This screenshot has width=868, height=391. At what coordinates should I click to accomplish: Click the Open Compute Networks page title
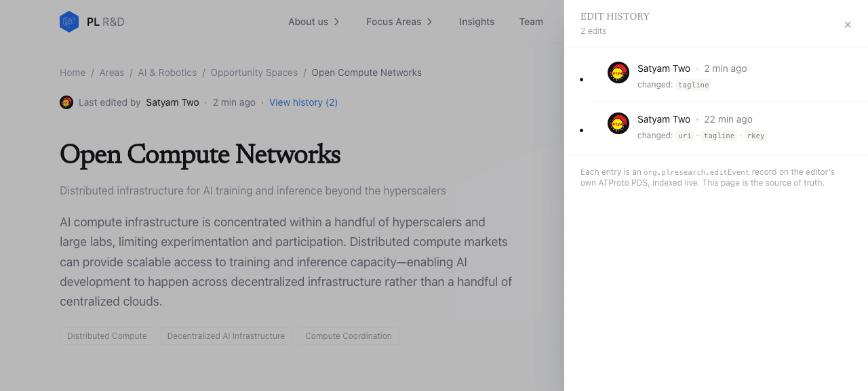coord(200,155)
